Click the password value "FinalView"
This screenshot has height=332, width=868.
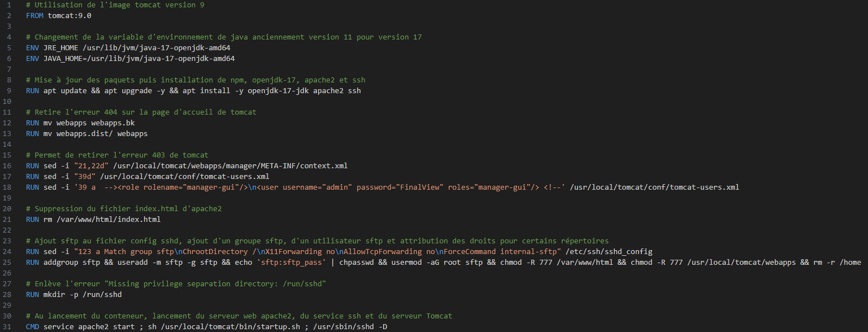coord(420,187)
